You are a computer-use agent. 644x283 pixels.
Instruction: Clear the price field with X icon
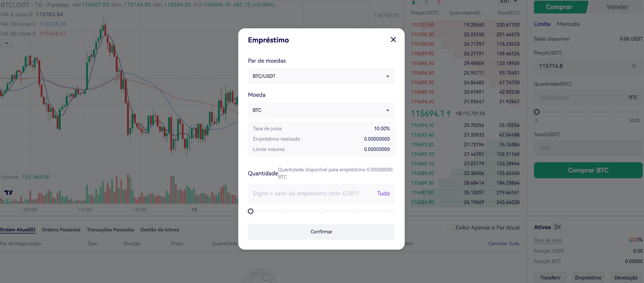coord(634,66)
